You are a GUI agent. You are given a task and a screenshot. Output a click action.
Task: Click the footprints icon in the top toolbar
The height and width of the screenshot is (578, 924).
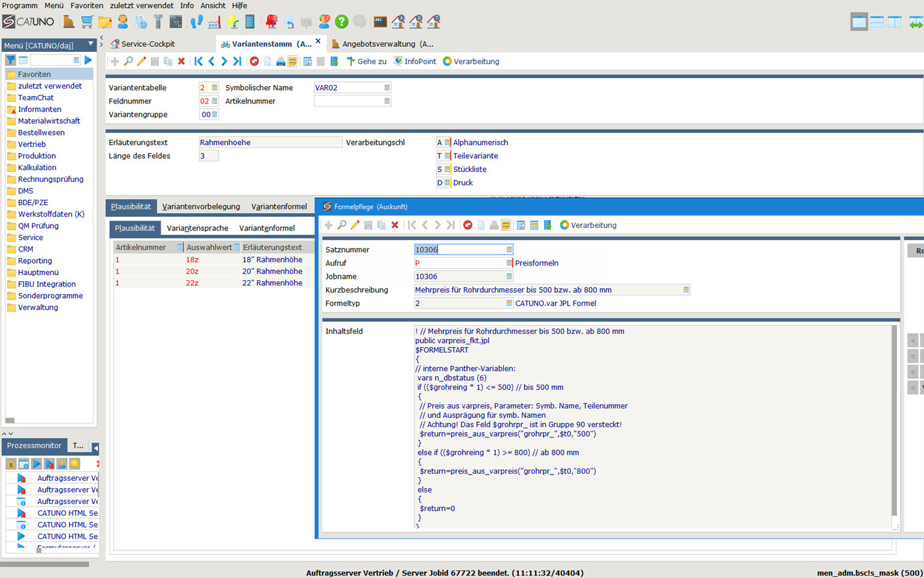coord(197,22)
